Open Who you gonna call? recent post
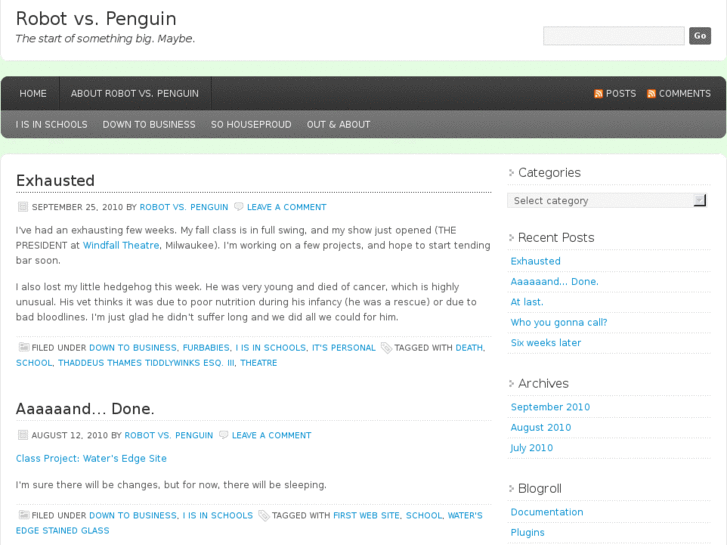Screen dimensions: 727x545 (559, 322)
